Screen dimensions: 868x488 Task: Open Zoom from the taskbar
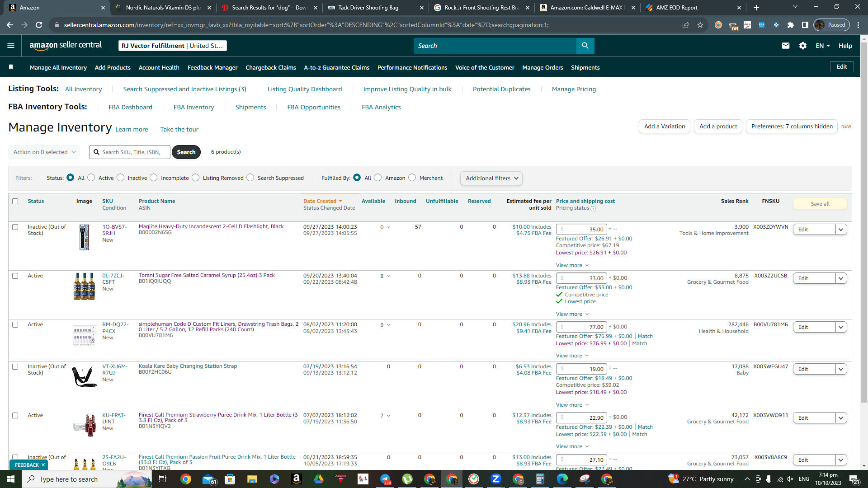click(x=496, y=479)
